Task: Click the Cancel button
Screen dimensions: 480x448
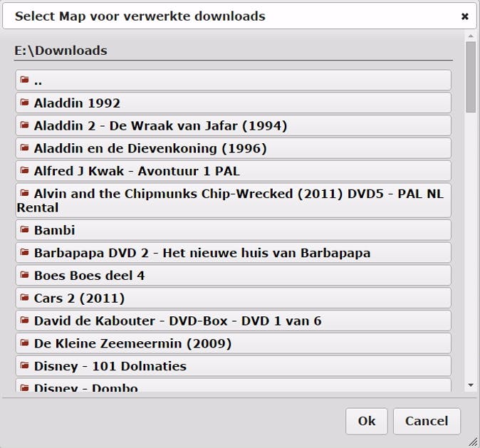Action: (427, 421)
